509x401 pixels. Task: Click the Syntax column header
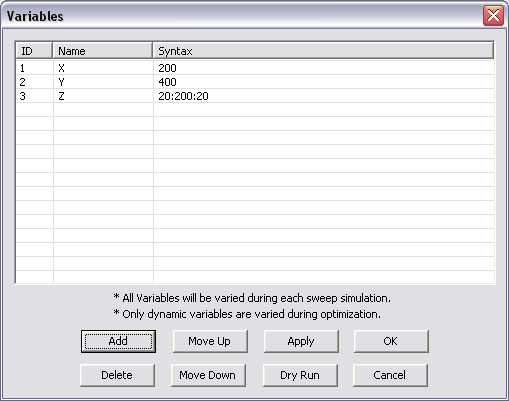tap(323, 51)
